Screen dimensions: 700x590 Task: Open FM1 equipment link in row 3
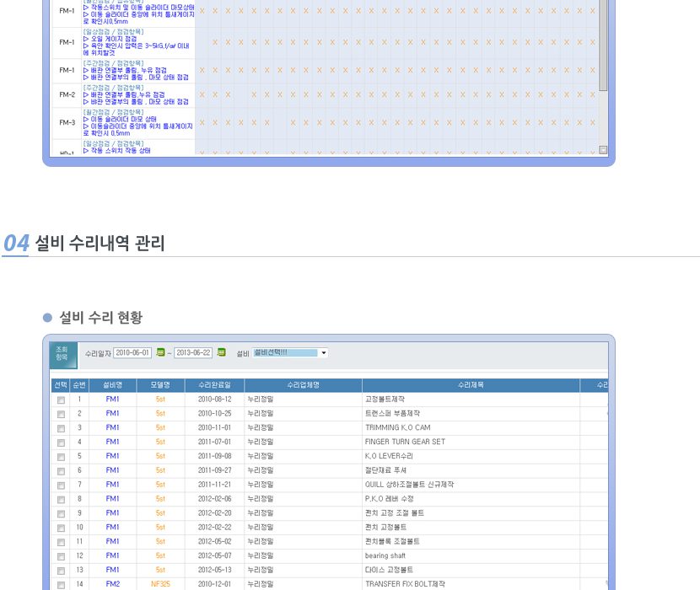point(113,428)
